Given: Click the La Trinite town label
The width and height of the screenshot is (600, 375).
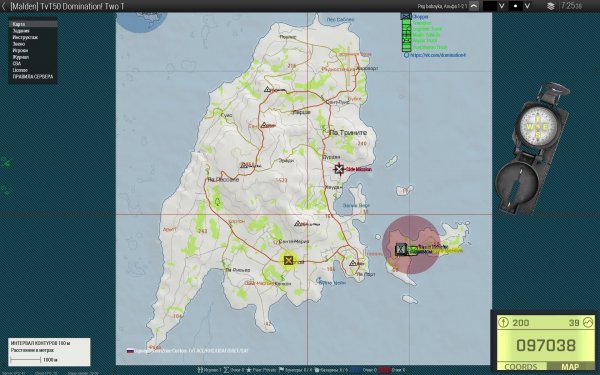Looking at the screenshot, I should [348, 133].
